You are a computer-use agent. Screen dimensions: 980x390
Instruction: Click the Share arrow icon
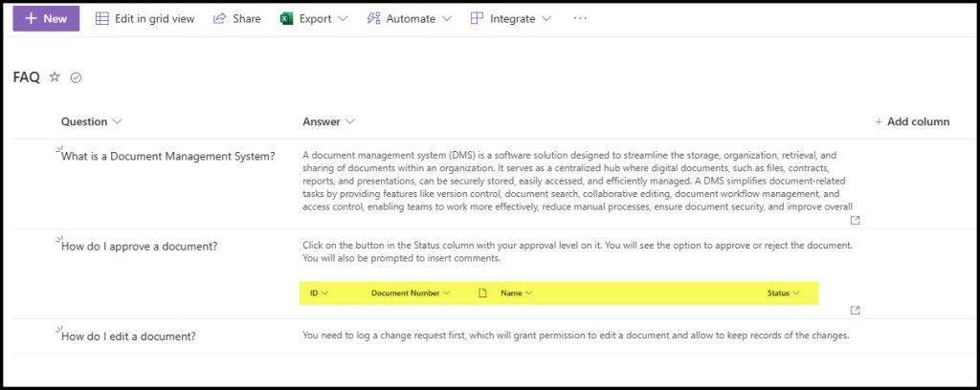pos(219,18)
